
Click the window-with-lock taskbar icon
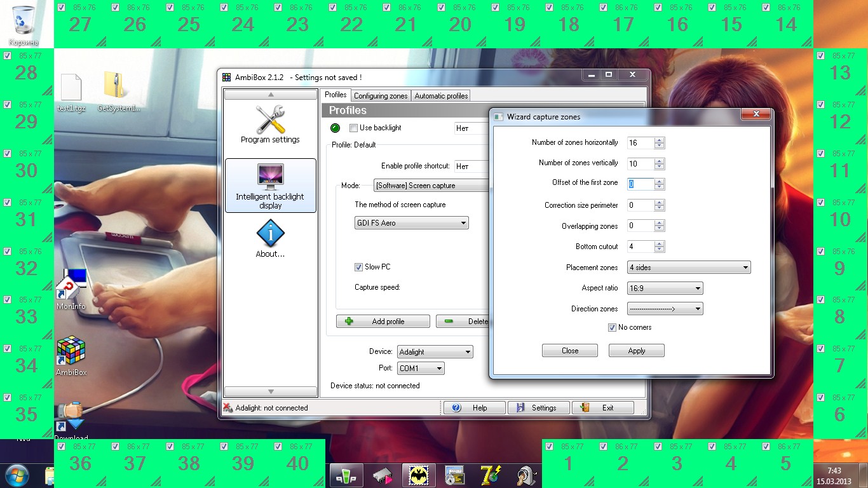(455, 475)
